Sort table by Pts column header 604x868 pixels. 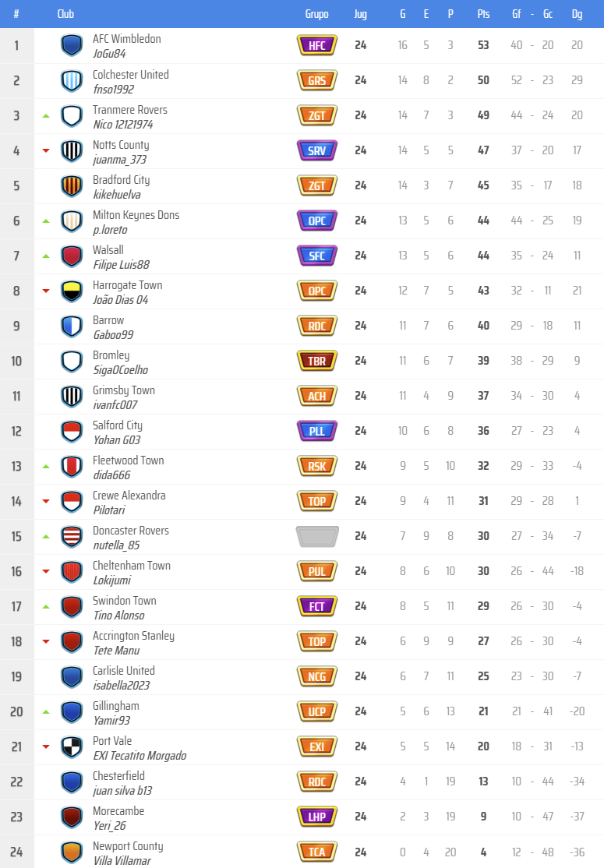click(483, 14)
